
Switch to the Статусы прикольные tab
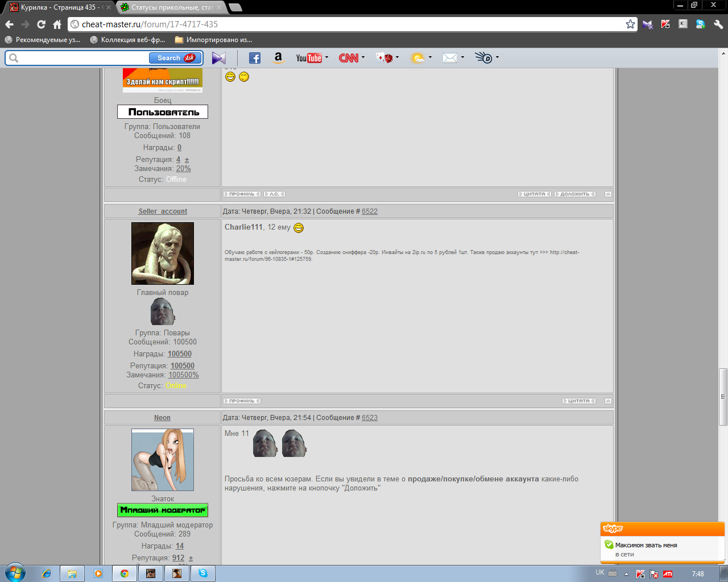(171, 7)
